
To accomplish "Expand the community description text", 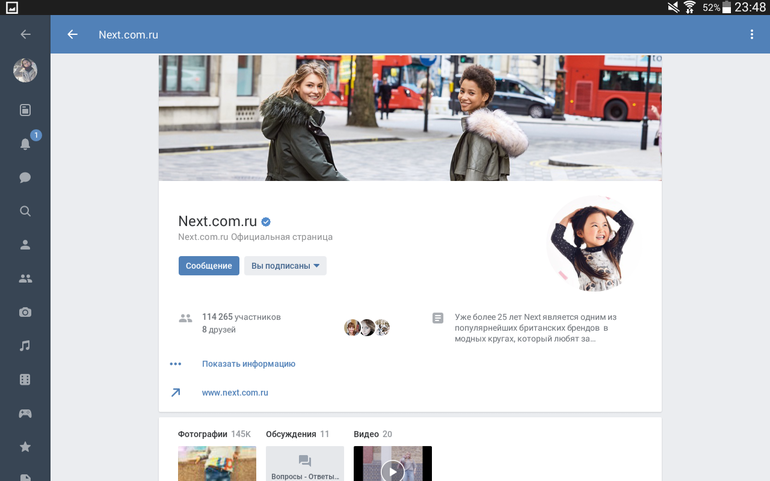I will 535,328.
